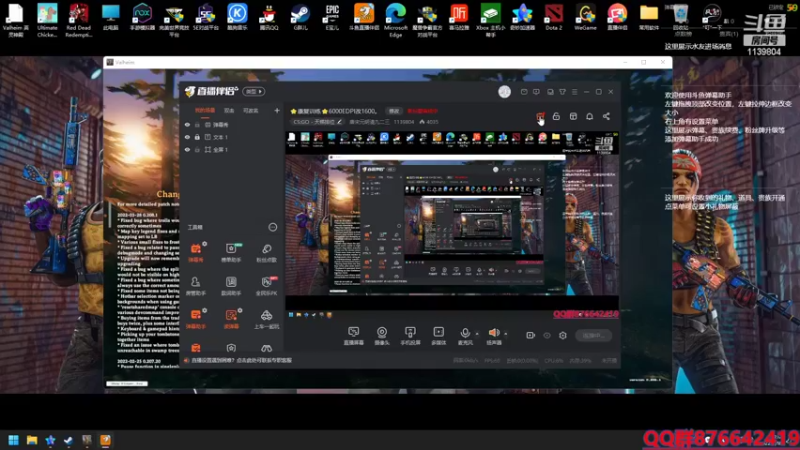Toggle visibility eye for 弹幕秀 layer
Screen dimensions: 800x450
point(187,124)
